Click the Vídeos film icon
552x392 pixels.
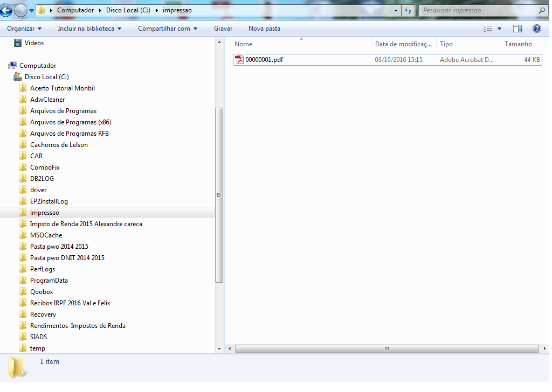(17, 43)
